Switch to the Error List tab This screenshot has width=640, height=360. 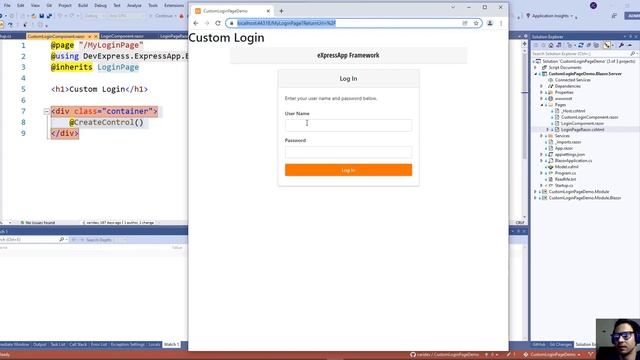coord(99,345)
